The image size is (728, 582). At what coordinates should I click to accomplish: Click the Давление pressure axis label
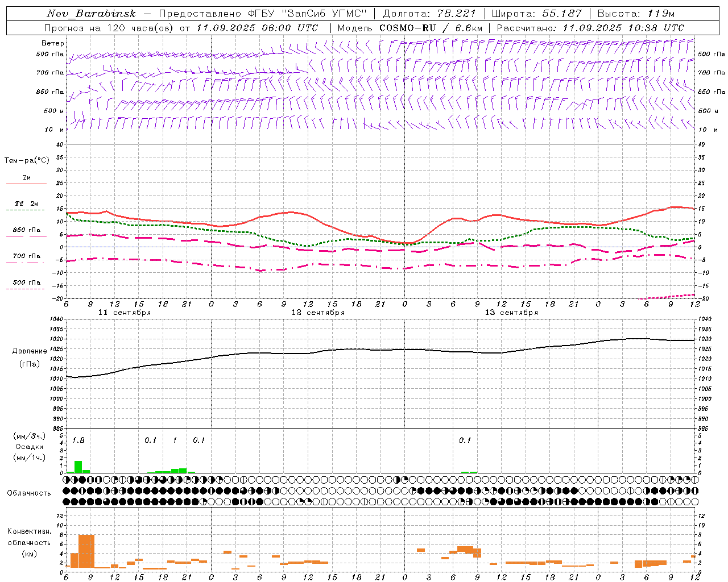click(x=26, y=351)
